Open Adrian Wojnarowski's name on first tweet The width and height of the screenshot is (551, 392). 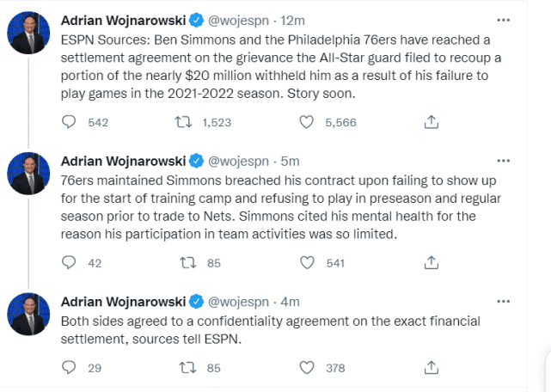point(124,19)
